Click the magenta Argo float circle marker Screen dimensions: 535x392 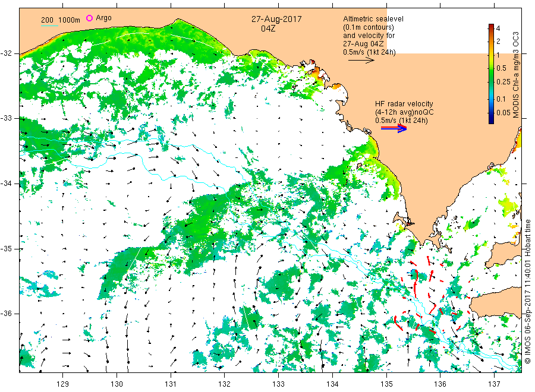click(89, 18)
